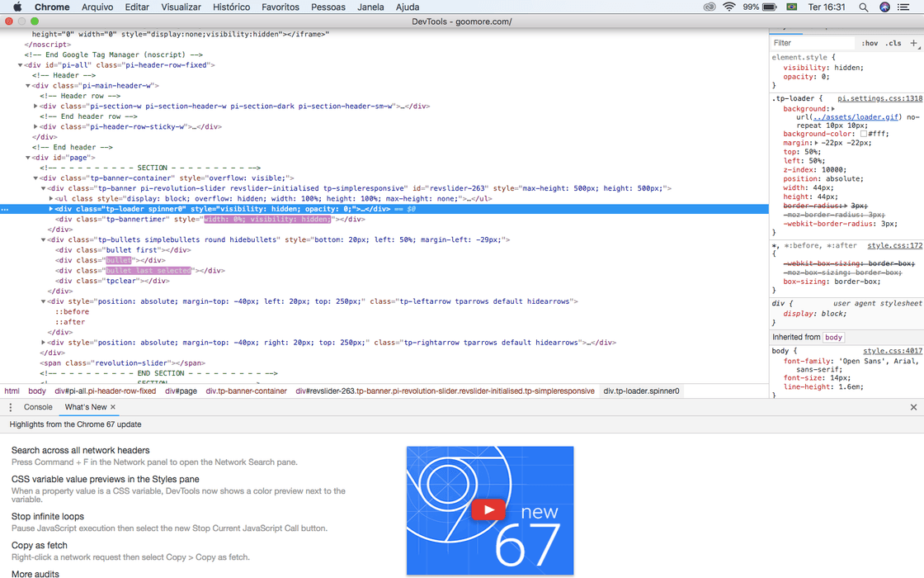Switch to the Console tab
The width and height of the screenshot is (924, 578).
38,406
